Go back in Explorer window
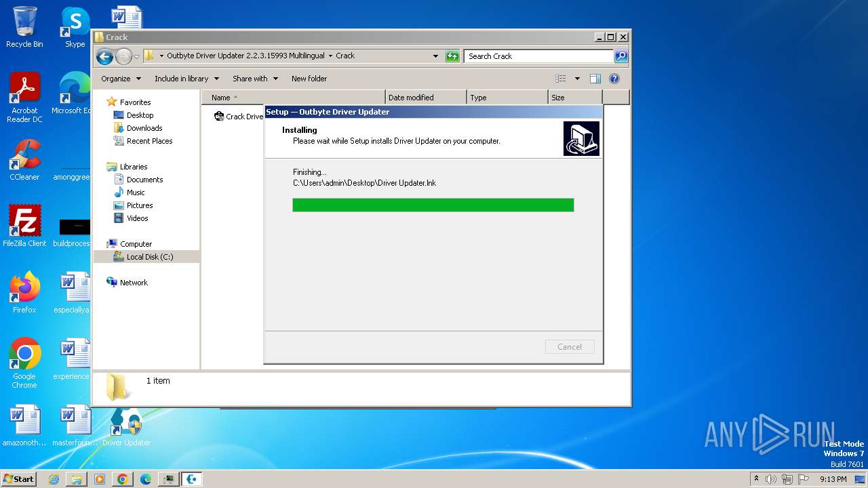868x488 pixels. (x=104, y=56)
